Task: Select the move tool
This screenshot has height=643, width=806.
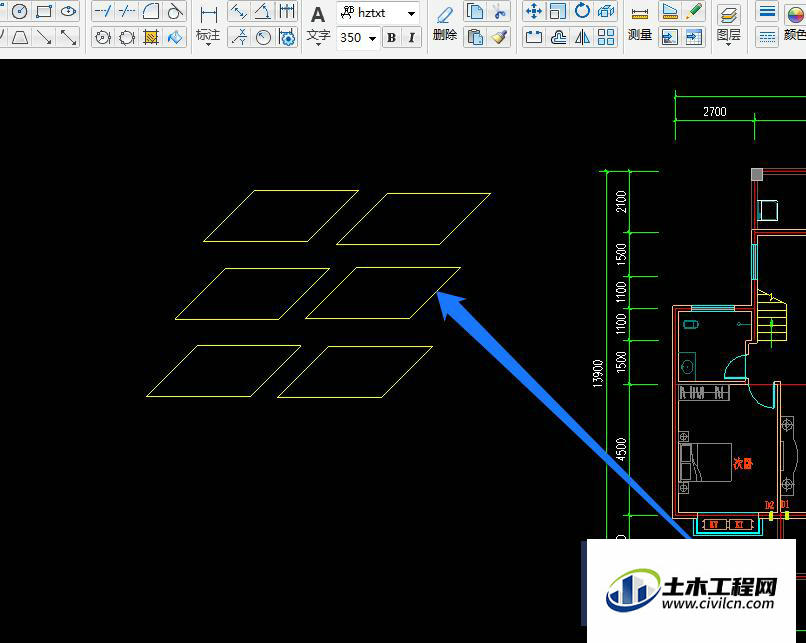Action: [x=534, y=11]
